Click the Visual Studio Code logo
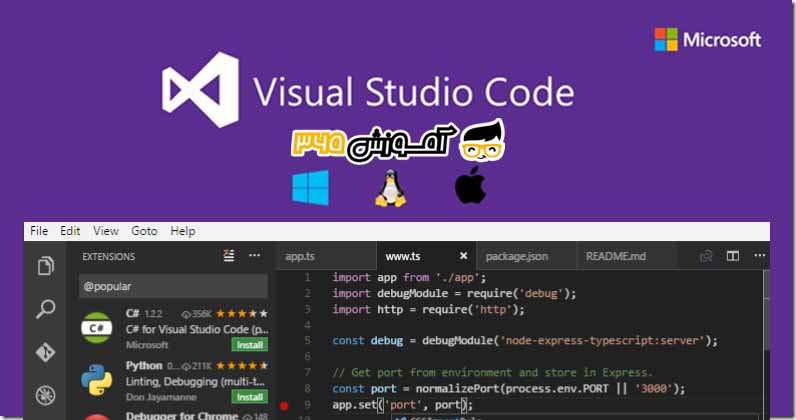This screenshot has height=420, width=796. (x=201, y=90)
